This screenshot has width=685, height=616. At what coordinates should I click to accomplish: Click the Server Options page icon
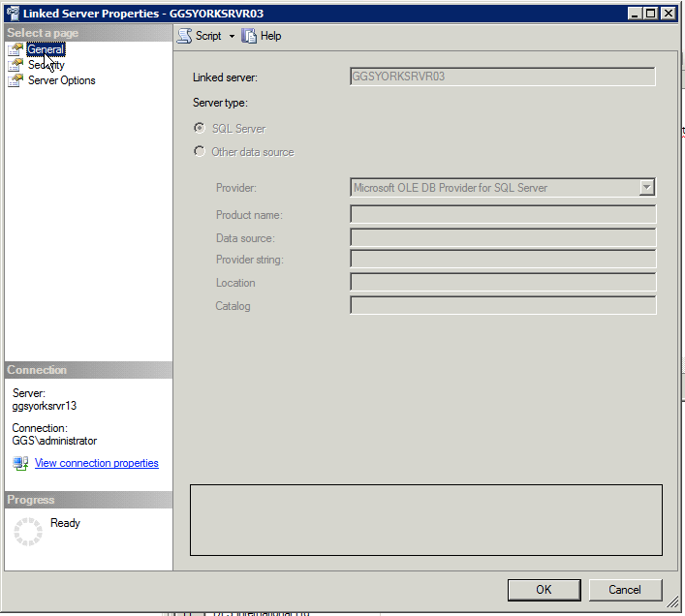click(x=16, y=80)
